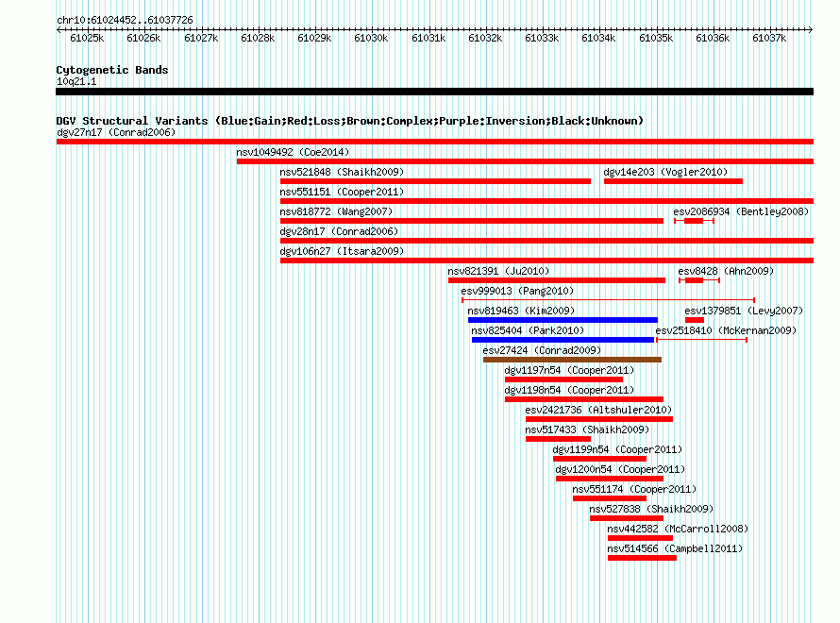Click dgv1198n54 (Cooper2011) label

(569, 390)
